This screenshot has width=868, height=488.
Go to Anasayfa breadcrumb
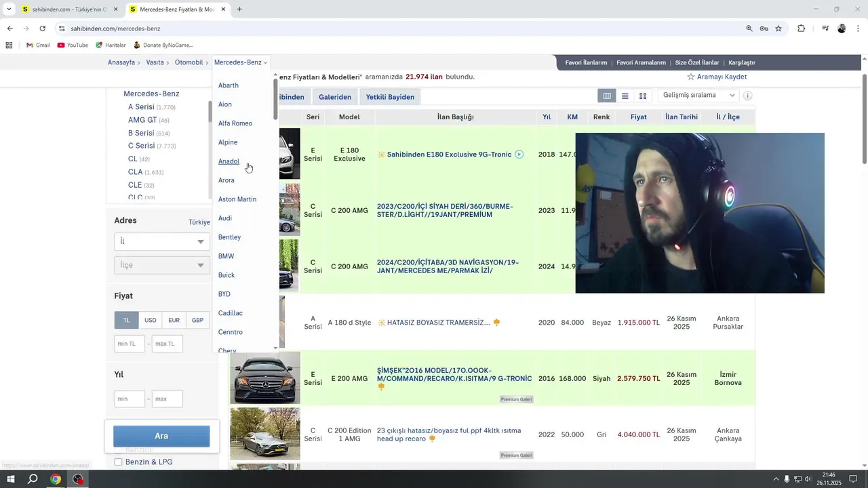[x=121, y=62]
